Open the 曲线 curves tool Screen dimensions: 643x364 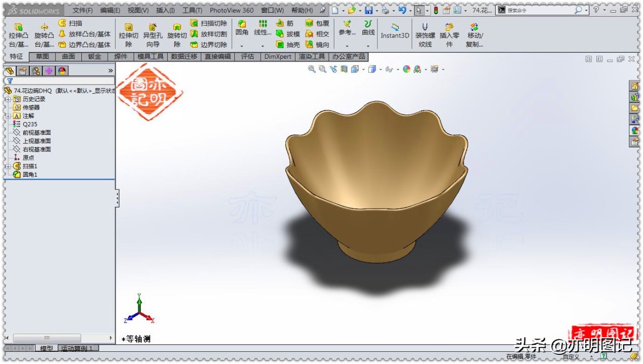pyautogui.click(x=368, y=28)
